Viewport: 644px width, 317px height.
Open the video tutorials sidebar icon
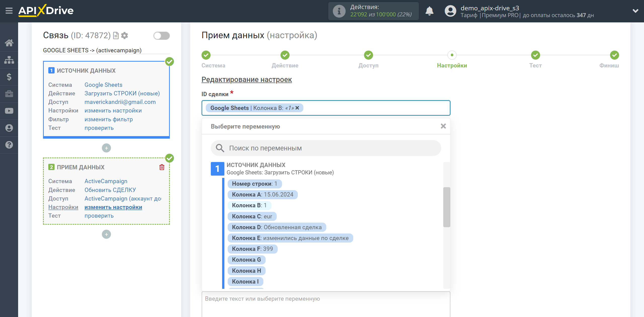click(9, 111)
